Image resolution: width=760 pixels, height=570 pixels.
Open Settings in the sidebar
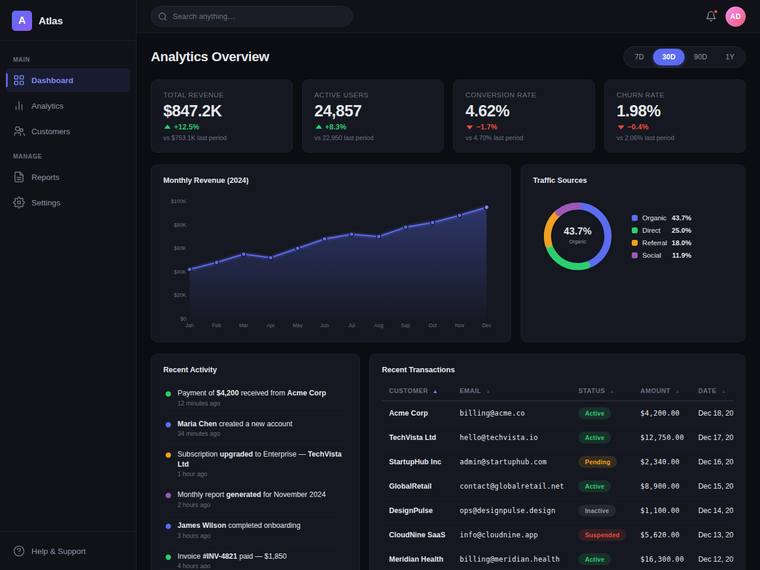[x=68, y=203]
